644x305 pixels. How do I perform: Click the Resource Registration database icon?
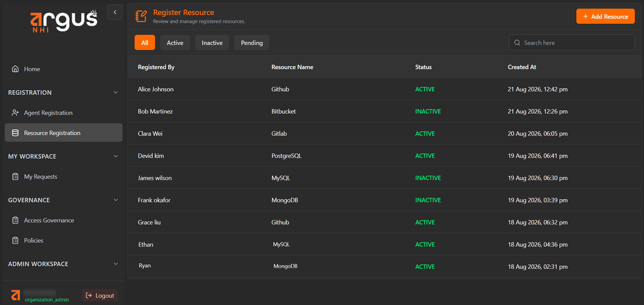(15, 133)
